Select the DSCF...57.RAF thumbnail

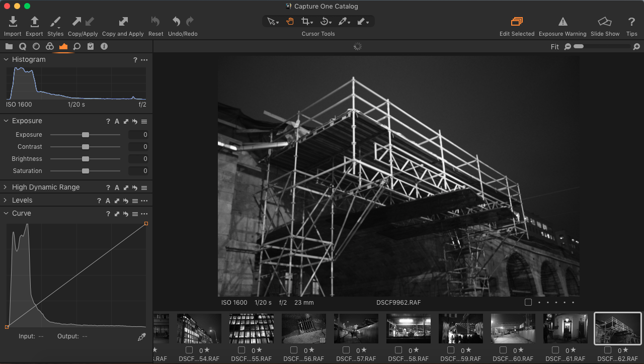tap(356, 328)
